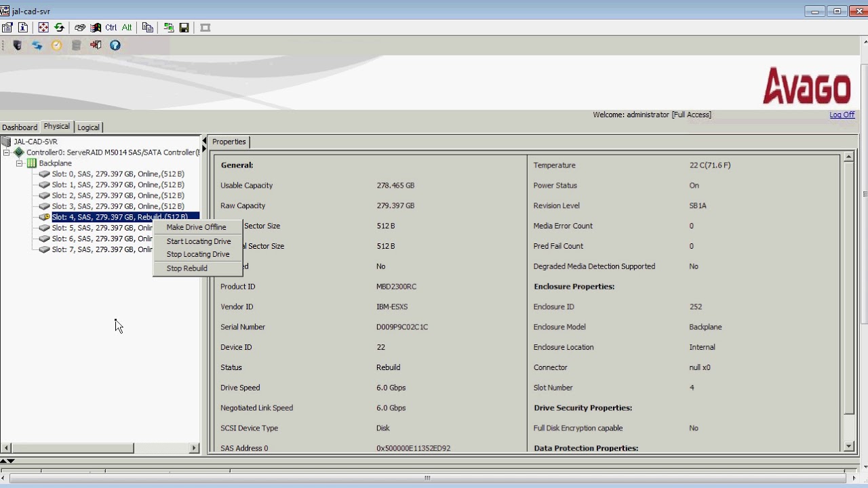Click the Avago logo
Viewport: 868px width, 488px height.
806,86
